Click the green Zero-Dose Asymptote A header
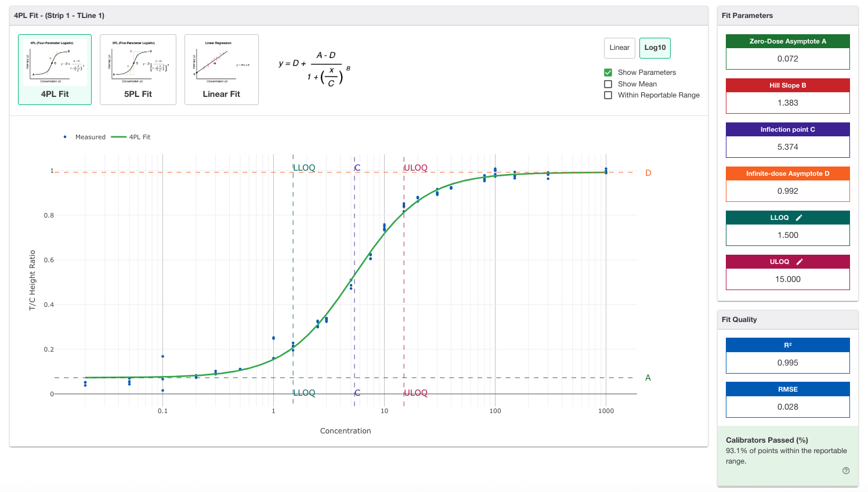The height and width of the screenshot is (492, 868). pyautogui.click(x=788, y=41)
